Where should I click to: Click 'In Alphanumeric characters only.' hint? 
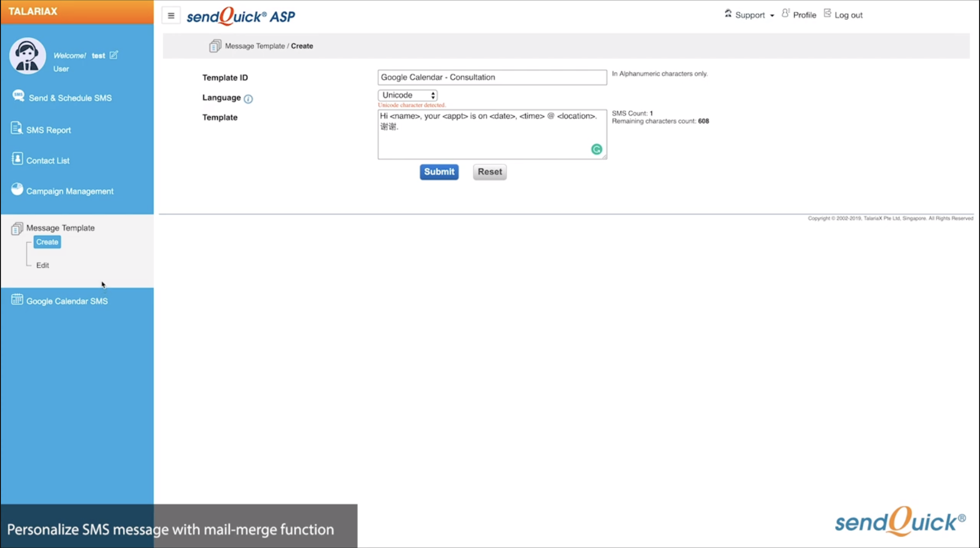[x=660, y=74]
